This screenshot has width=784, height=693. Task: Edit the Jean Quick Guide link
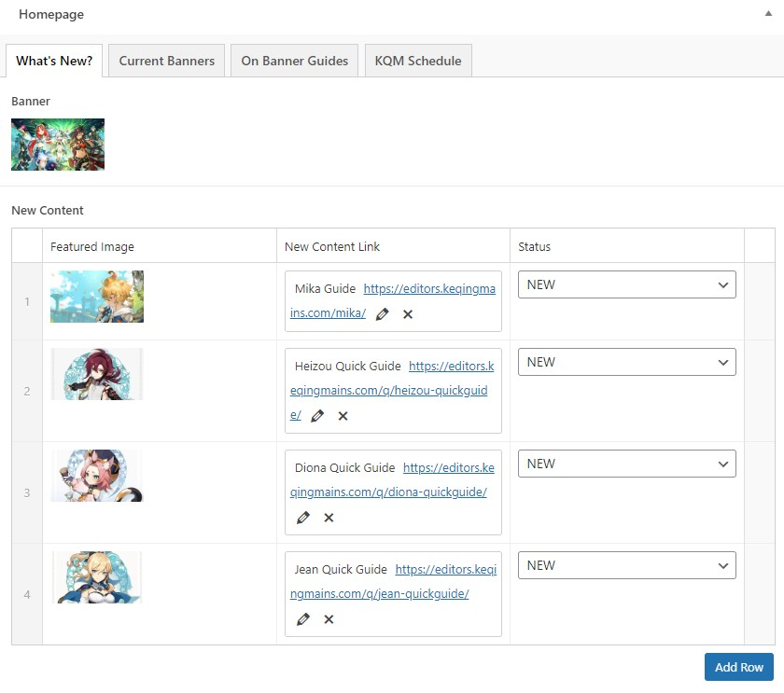302,619
